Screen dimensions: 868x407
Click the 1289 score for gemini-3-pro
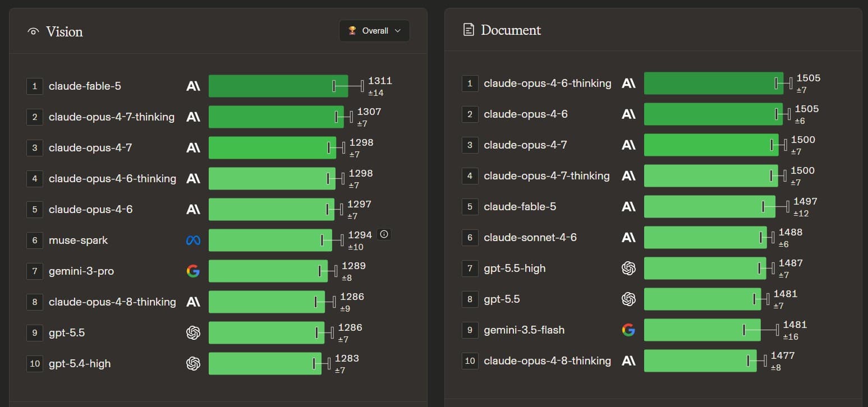tap(353, 266)
